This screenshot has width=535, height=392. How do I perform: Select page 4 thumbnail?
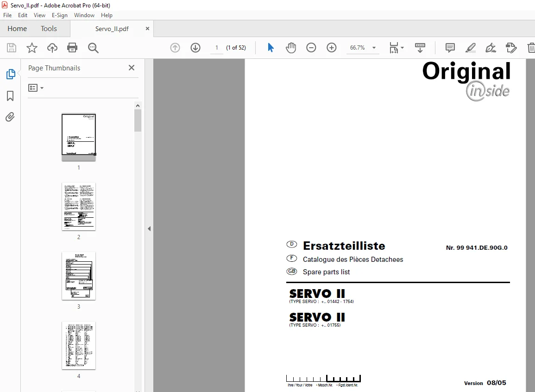(78, 346)
